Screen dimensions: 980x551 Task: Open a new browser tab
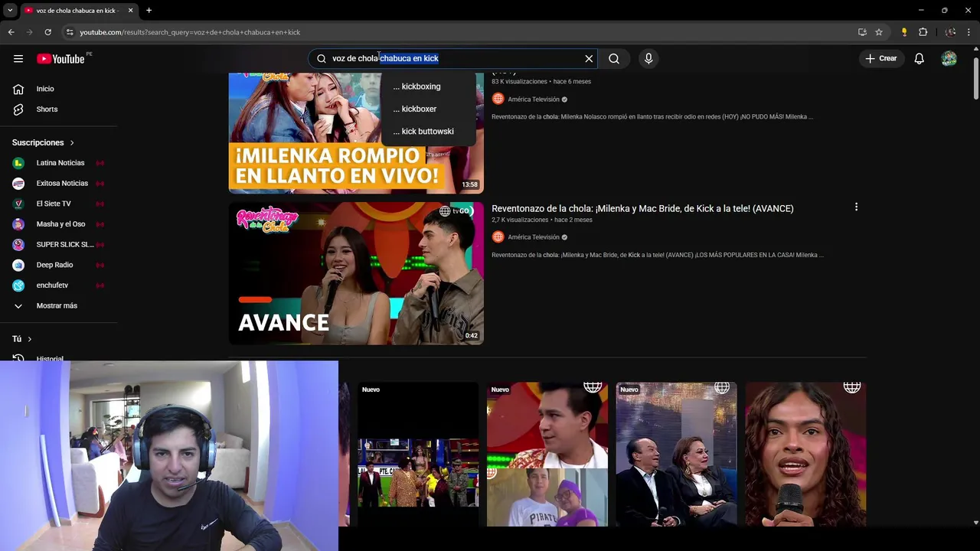tap(149, 10)
